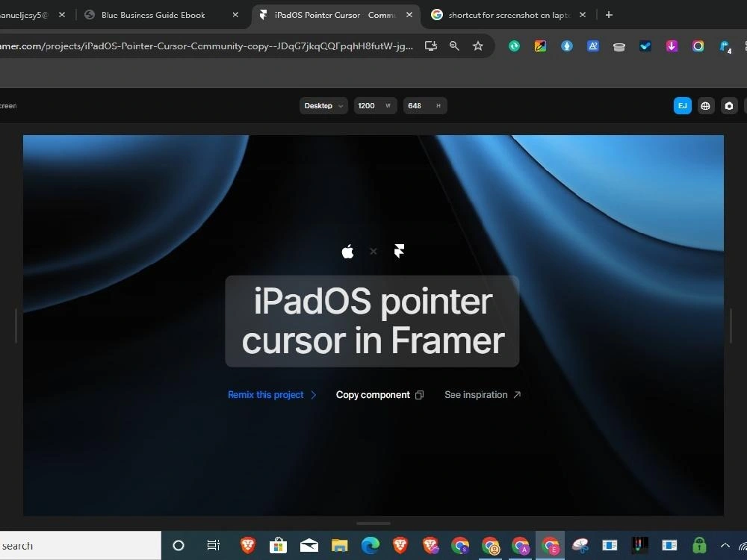Open Cortana circle on taskbar
Viewport: 747px width, 560px height.
179,546
